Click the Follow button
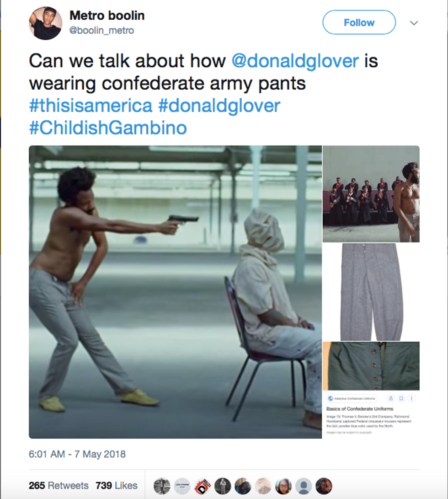 pos(359,22)
